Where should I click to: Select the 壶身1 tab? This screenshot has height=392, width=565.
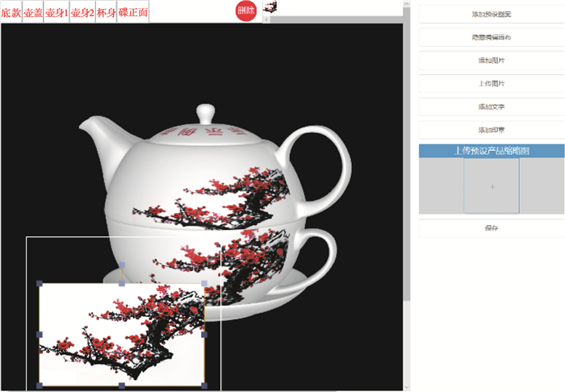[56, 12]
